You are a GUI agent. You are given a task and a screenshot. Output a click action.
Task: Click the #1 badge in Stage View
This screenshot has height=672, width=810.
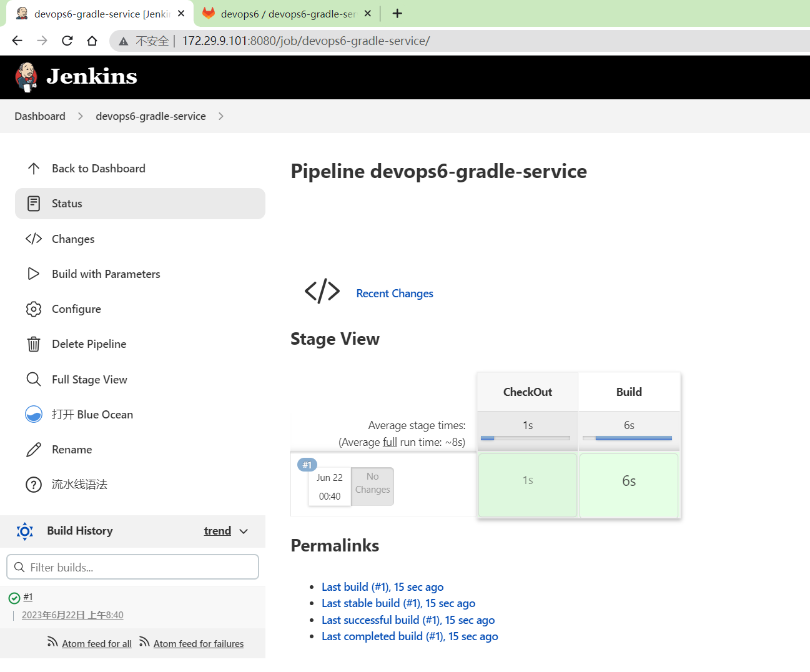[x=307, y=465]
